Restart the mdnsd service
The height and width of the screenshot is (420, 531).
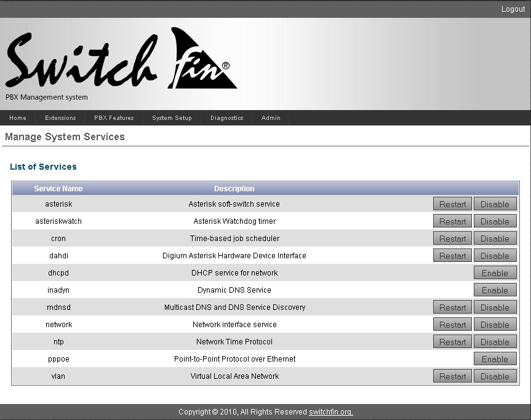click(x=452, y=307)
